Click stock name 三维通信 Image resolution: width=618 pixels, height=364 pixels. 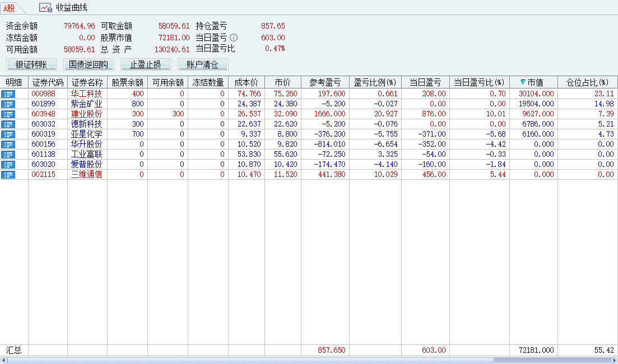(x=86, y=175)
